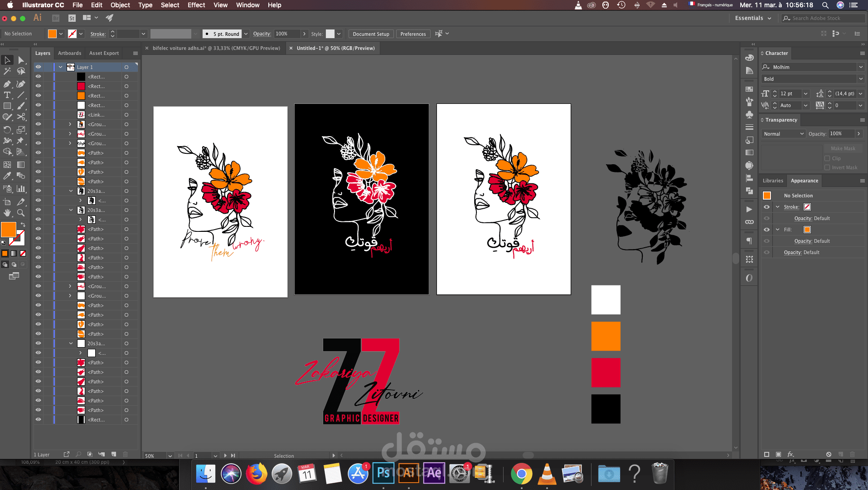Select the Rotate tool
This screenshot has height=490, width=868.
(7, 130)
